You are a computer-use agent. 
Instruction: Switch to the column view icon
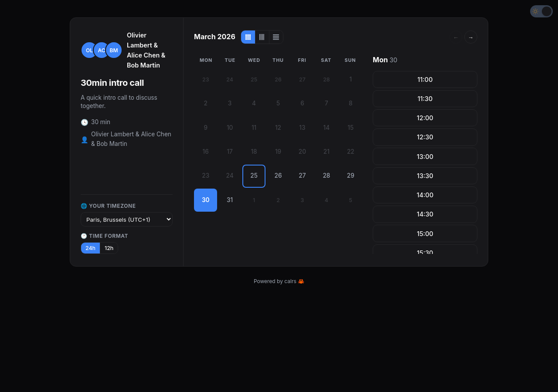262,37
